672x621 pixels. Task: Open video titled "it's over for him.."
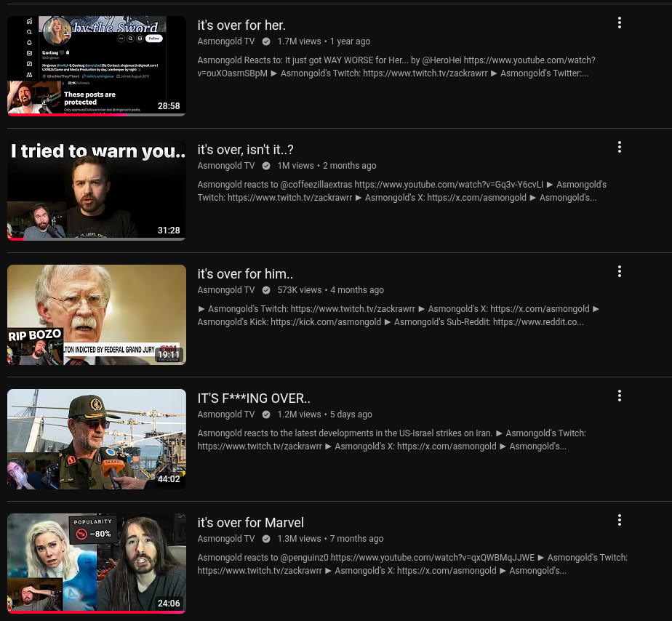pos(245,274)
